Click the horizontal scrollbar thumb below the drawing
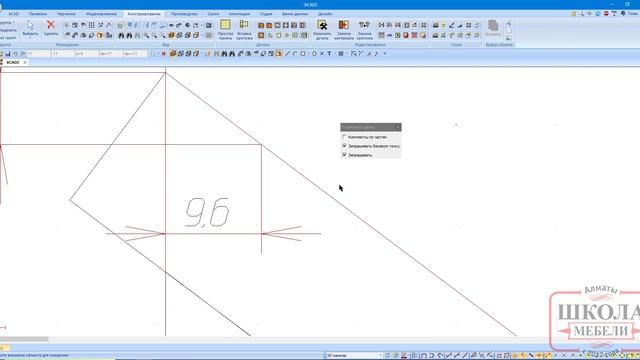 point(24,339)
